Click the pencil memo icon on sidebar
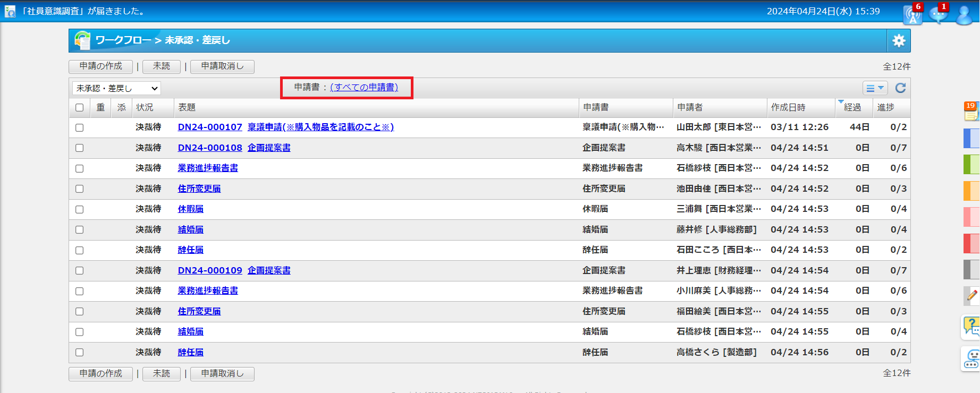Viewport: 980px width, 393px height. pyautogui.click(x=971, y=296)
